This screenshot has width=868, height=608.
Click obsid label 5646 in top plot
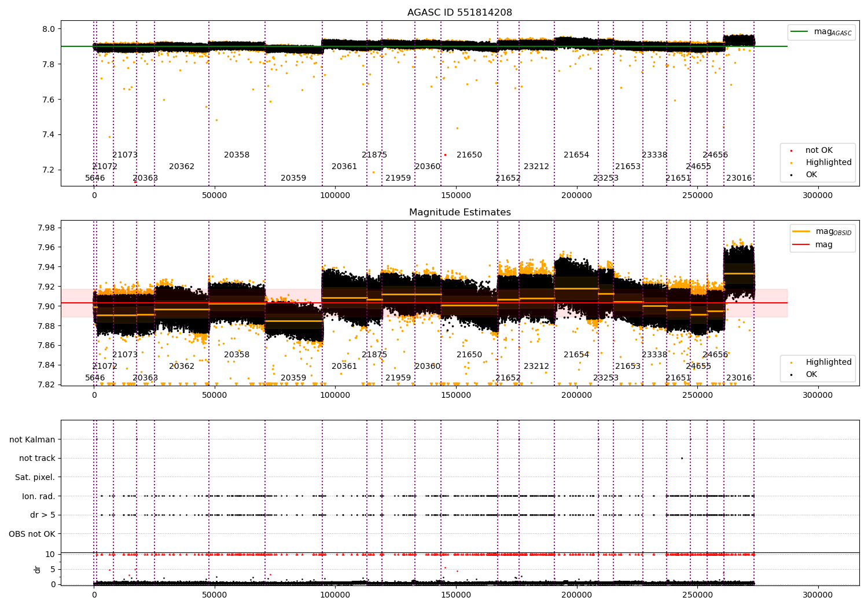click(95, 178)
